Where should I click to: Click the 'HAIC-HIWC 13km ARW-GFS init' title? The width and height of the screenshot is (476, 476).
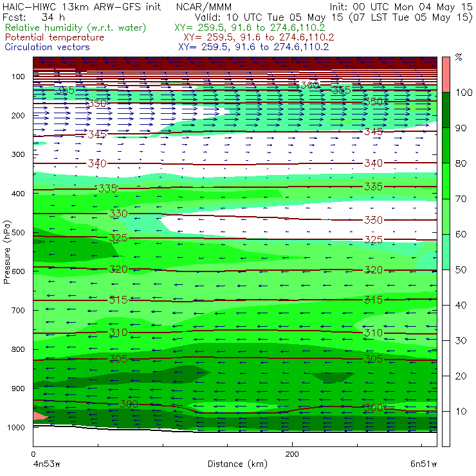tap(81, 7)
